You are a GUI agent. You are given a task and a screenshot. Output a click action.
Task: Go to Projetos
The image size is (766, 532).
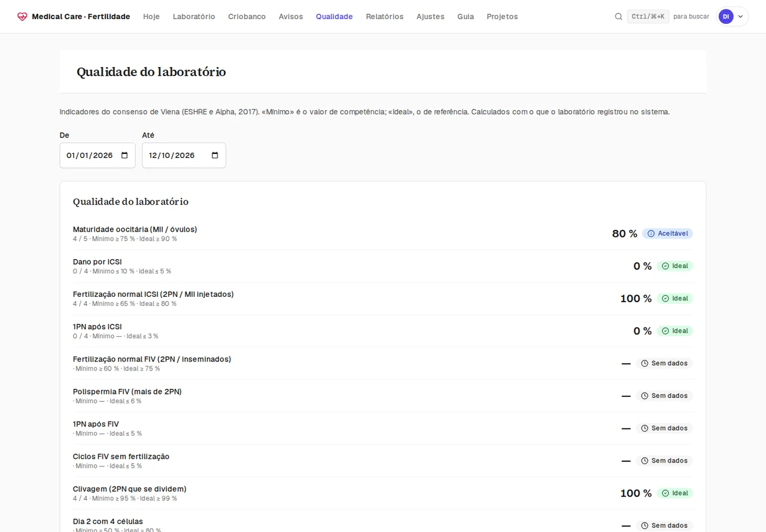[502, 17]
